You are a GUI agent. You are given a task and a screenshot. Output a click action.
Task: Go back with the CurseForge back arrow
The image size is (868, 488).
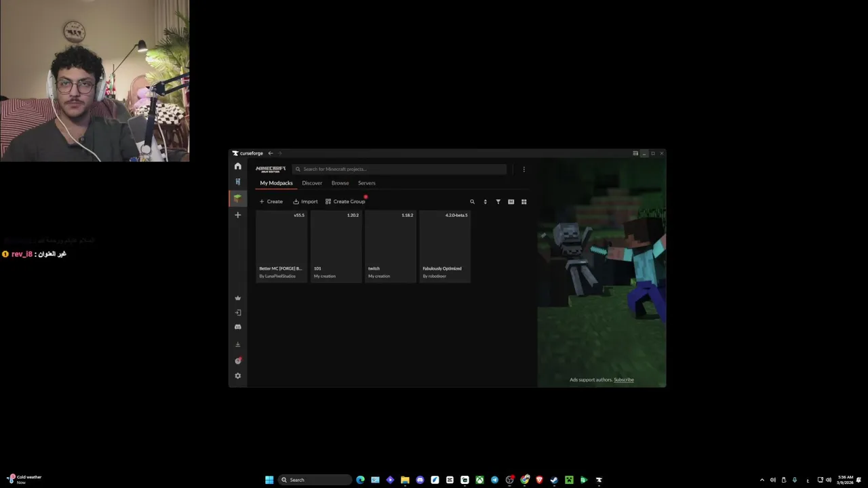click(270, 153)
